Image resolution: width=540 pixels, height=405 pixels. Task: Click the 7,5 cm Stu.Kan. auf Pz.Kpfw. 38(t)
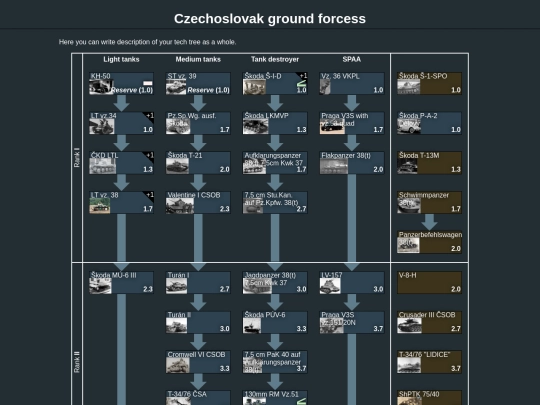pos(275,202)
